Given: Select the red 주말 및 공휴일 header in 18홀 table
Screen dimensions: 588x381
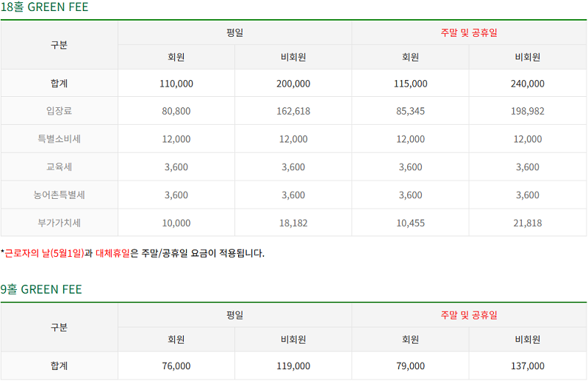Looking at the screenshot, I should point(469,33).
